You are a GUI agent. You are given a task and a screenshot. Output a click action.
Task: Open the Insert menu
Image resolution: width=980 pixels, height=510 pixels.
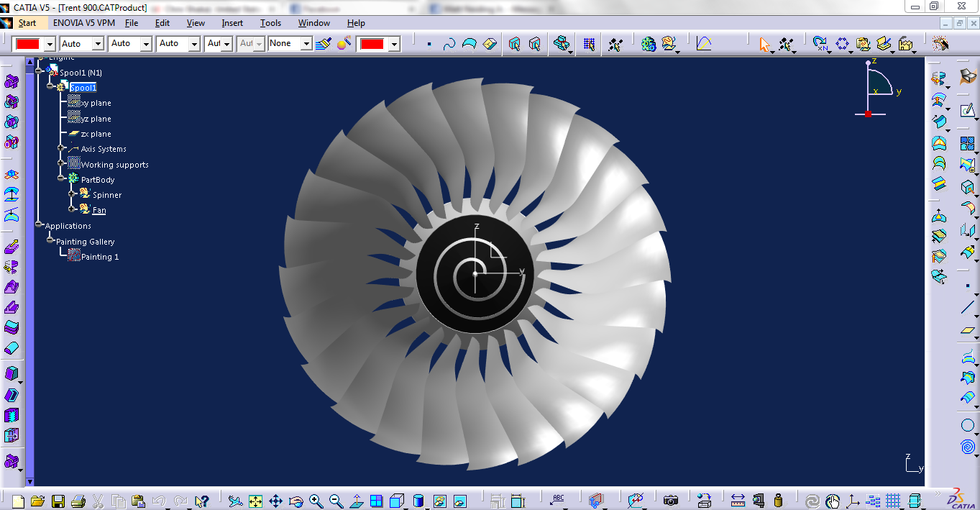(232, 23)
